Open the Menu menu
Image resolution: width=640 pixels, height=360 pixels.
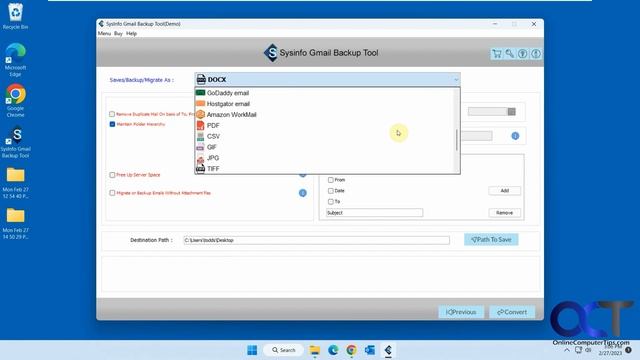pos(104,33)
